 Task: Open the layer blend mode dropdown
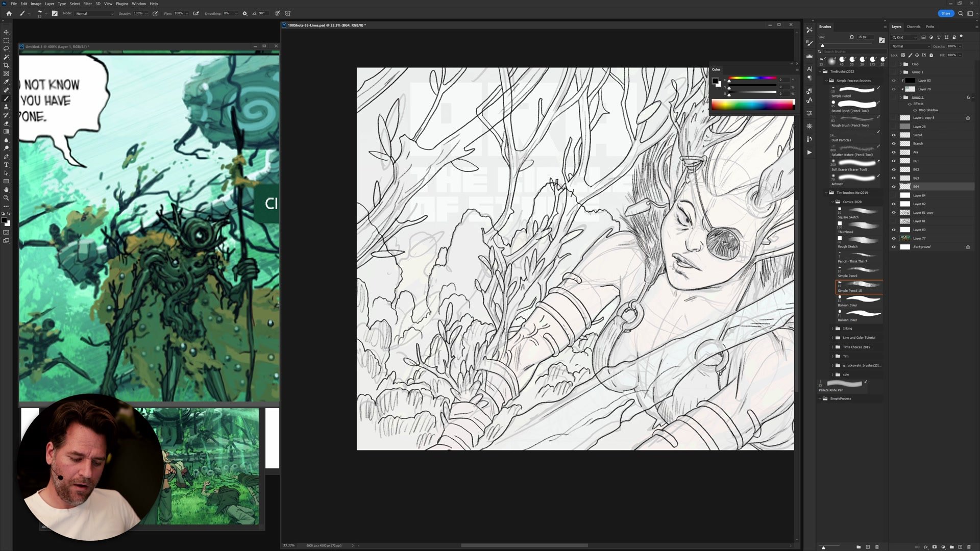[911, 46]
